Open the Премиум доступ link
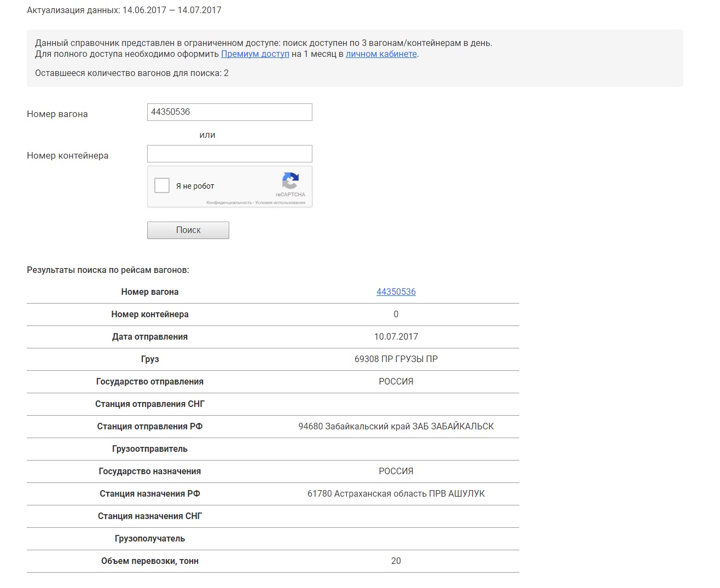 click(255, 54)
